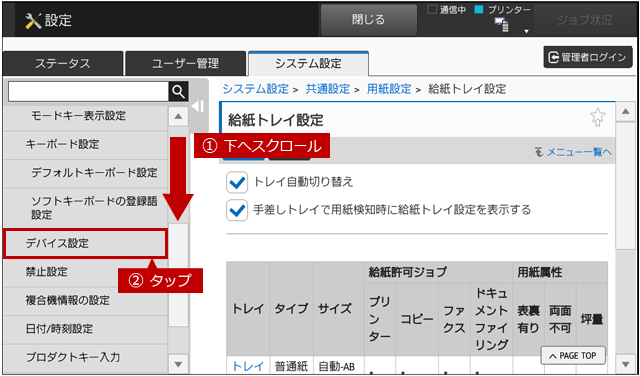The height and width of the screenshot is (376, 640).
Task: Select the システム設定 tab
Action: [308, 64]
